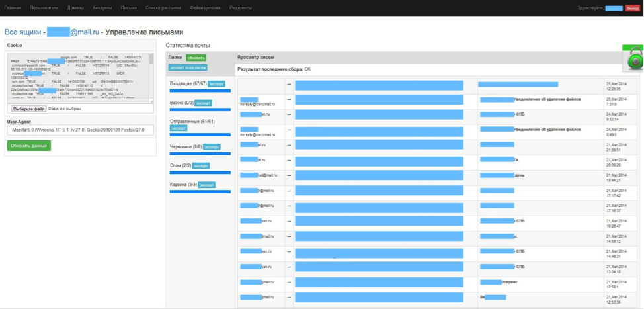Click arrow icon in the 12:56:1 email row
The image size is (644, 309).
click(289, 282)
